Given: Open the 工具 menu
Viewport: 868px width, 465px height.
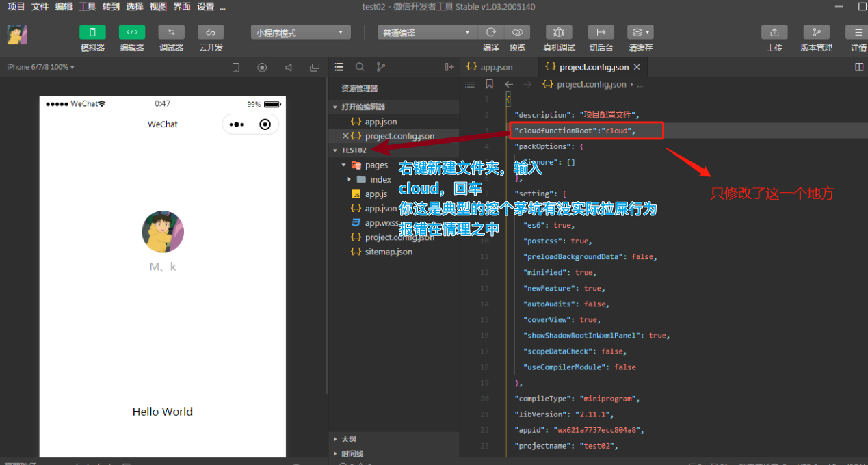Looking at the screenshot, I should coord(88,7).
